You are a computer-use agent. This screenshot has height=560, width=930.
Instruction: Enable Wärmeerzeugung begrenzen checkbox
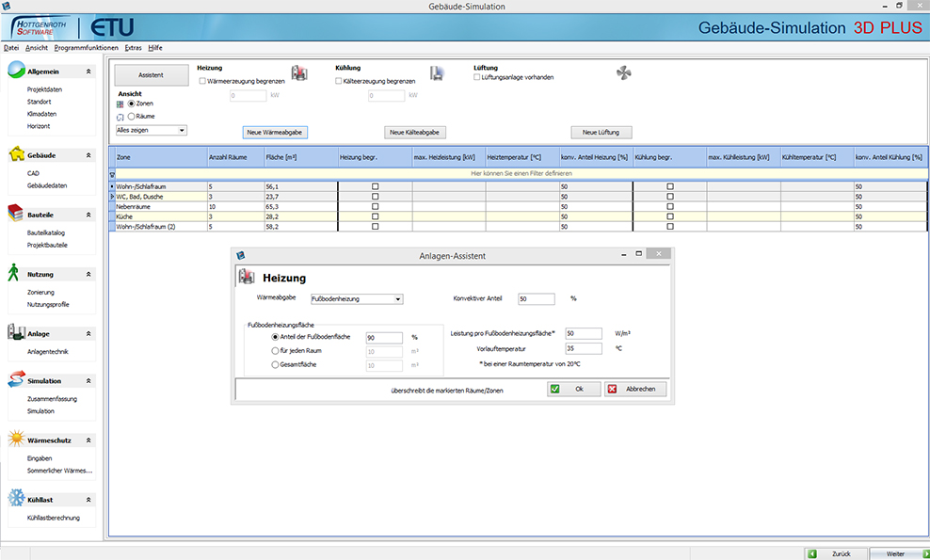pyautogui.click(x=203, y=82)
